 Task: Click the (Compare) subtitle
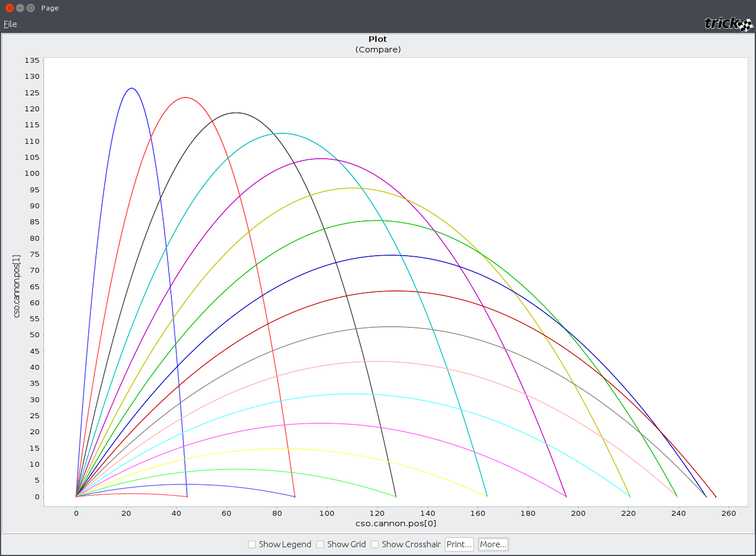(378, 50)
